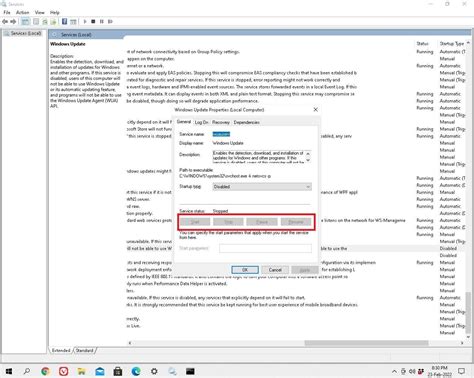
Task: Open the Windows Start menu
Action: click(x=9, y=371)
